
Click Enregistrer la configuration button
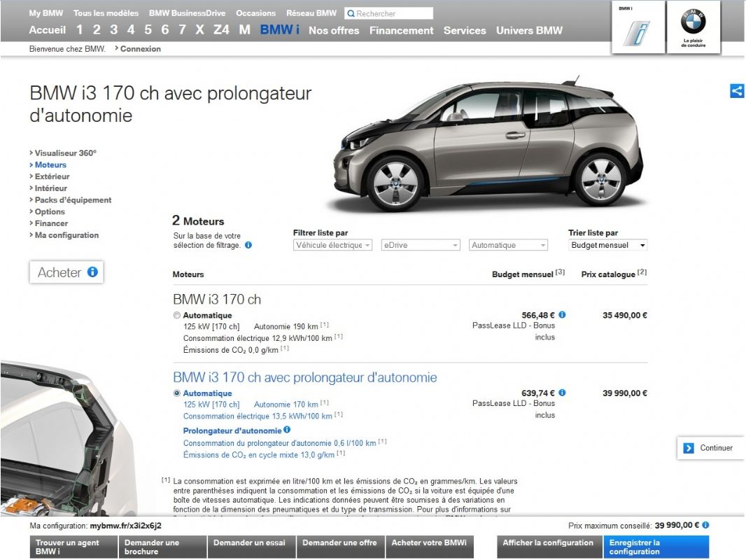coord(656,547)
